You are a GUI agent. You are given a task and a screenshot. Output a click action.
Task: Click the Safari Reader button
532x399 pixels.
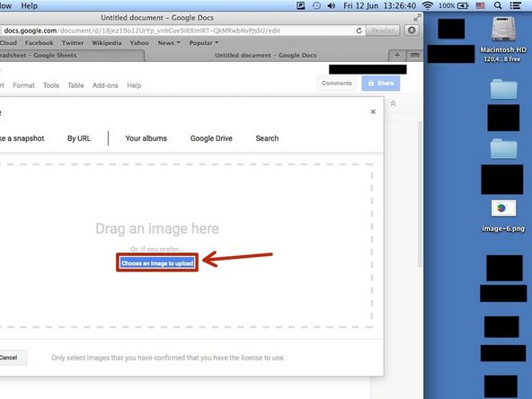pos(383,31)
